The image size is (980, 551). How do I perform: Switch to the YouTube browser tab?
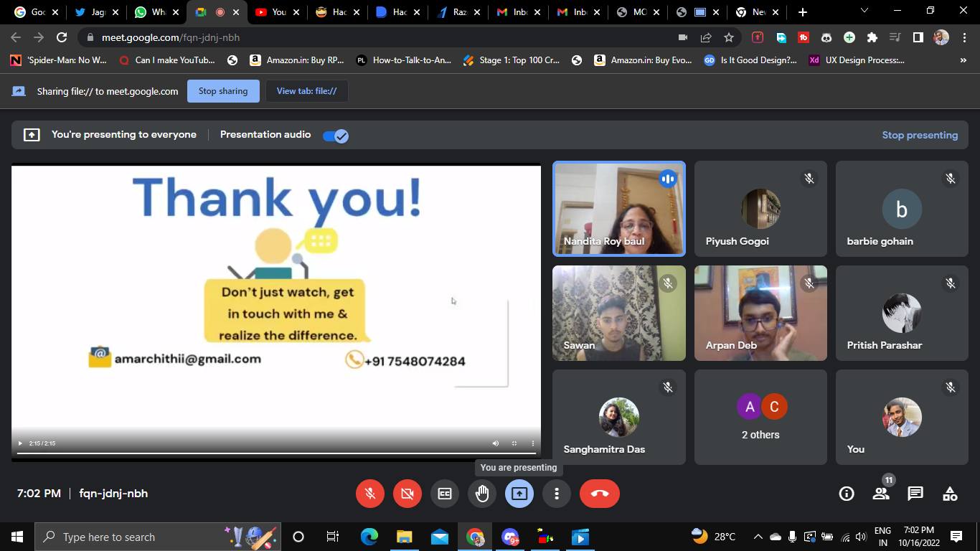270,12
